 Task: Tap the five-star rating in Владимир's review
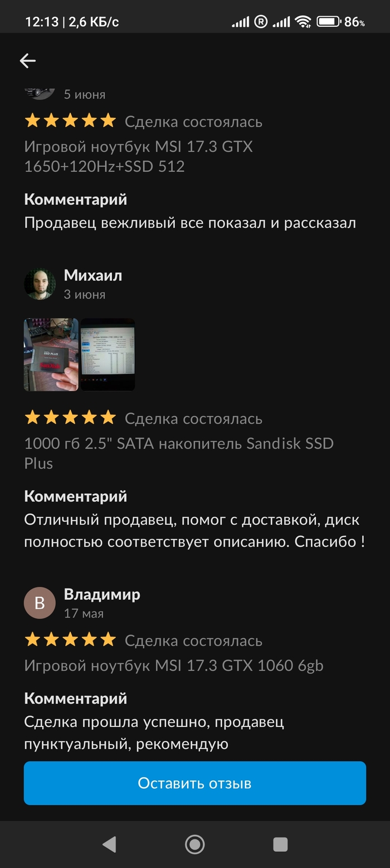click(x=70, y=640)
